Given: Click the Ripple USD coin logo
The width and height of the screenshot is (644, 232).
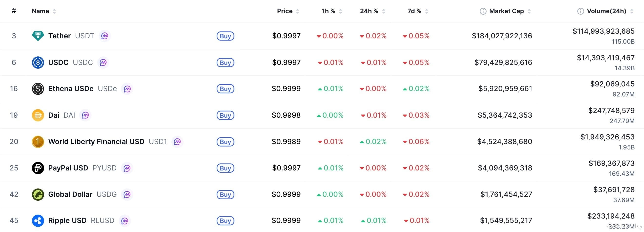Looking at the screenshot, I should click(38, 221).
